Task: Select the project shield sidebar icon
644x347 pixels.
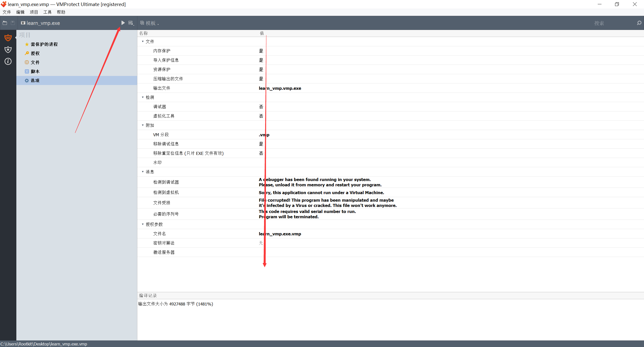Action: pyautogui.click(x=8, y=38)
